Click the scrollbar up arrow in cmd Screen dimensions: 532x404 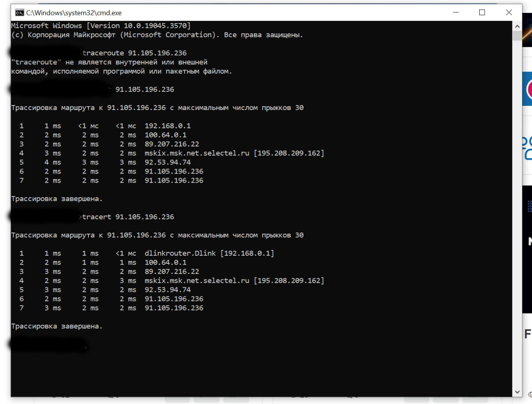(x=517, y=26)
